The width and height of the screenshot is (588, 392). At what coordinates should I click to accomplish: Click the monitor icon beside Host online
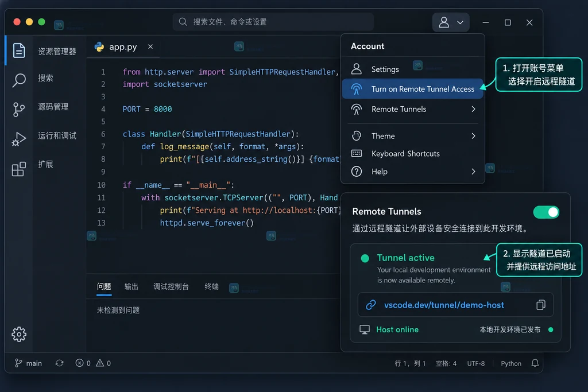pyautogui.click(x=365, y=329)
